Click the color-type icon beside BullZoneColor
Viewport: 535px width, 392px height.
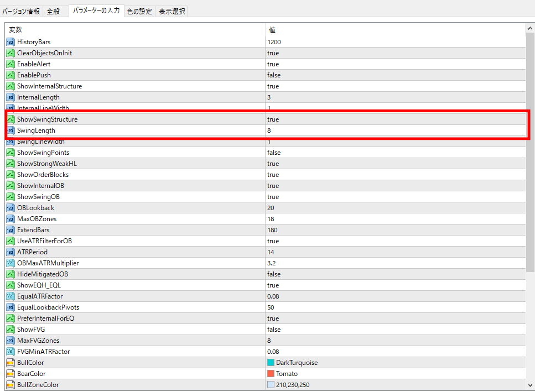pos(11,385)
